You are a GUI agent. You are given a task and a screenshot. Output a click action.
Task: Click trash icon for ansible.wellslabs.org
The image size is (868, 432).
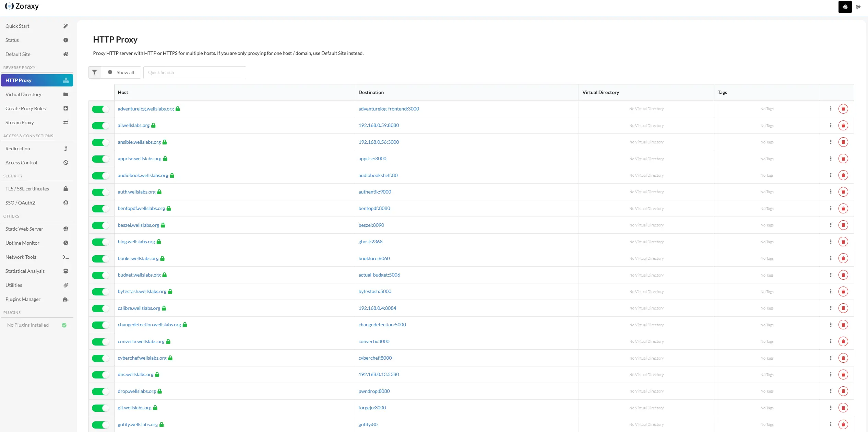pos(843,142)
